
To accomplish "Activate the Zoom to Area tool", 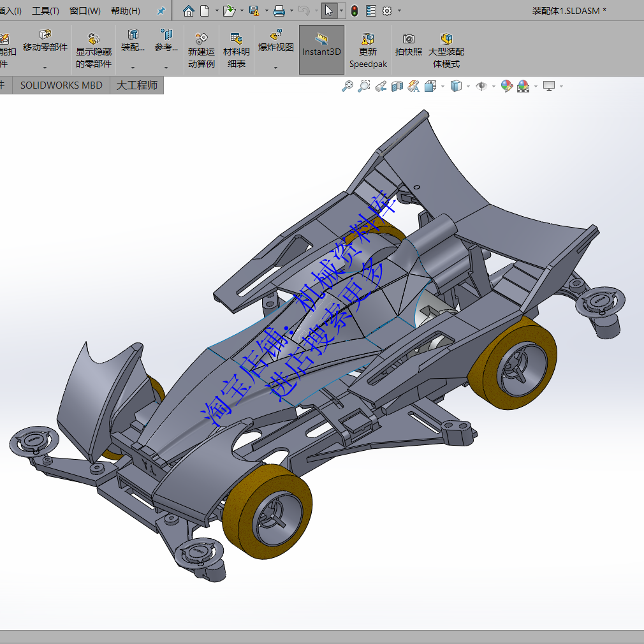I will tap(363, 85).
